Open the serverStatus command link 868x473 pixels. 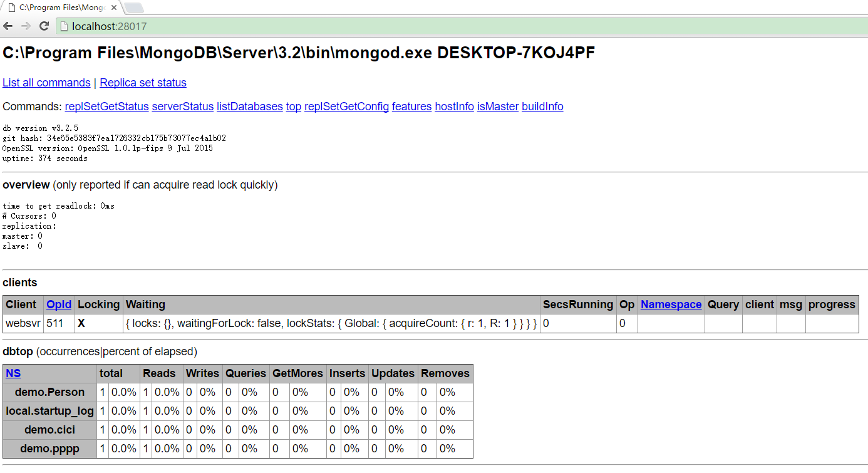182,107
